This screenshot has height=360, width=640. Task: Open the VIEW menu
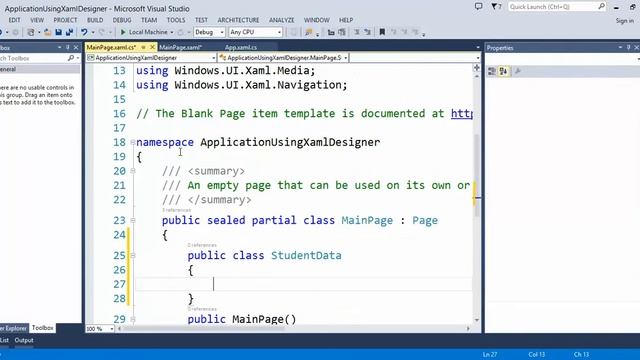click(x=37, y=20)
